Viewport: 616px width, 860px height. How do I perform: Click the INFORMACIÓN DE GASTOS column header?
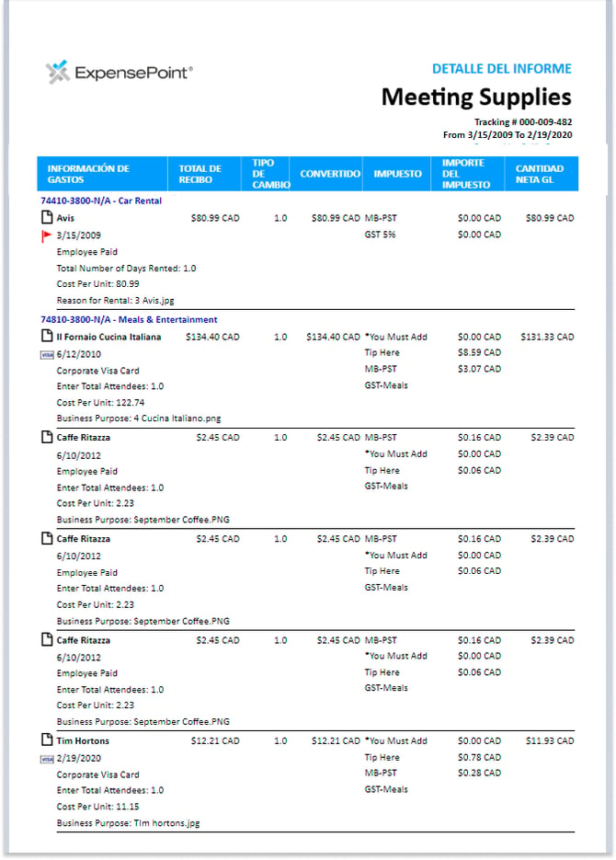[102, 174]
